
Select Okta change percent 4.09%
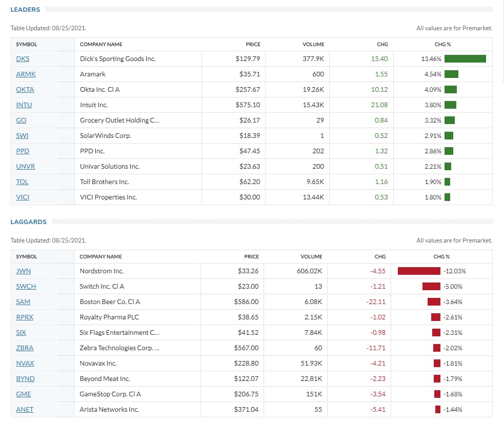(x=433, y=90)
